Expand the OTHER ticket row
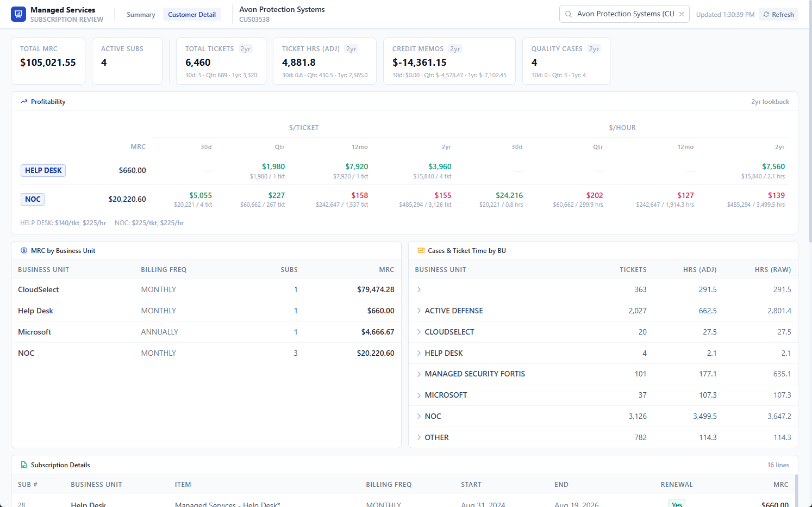This screenshot has width=812, height=507. [x=419, y=437]
